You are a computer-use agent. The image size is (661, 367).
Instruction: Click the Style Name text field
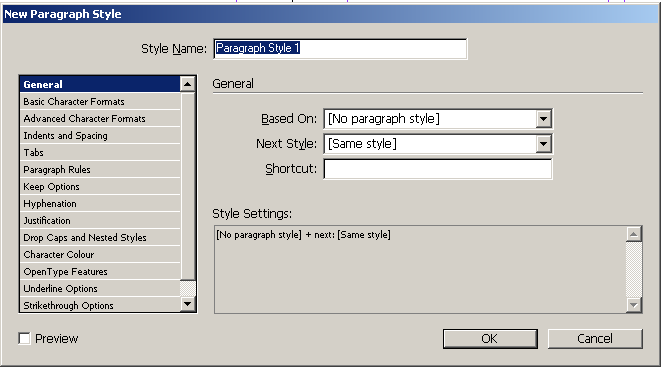[340, 48]
